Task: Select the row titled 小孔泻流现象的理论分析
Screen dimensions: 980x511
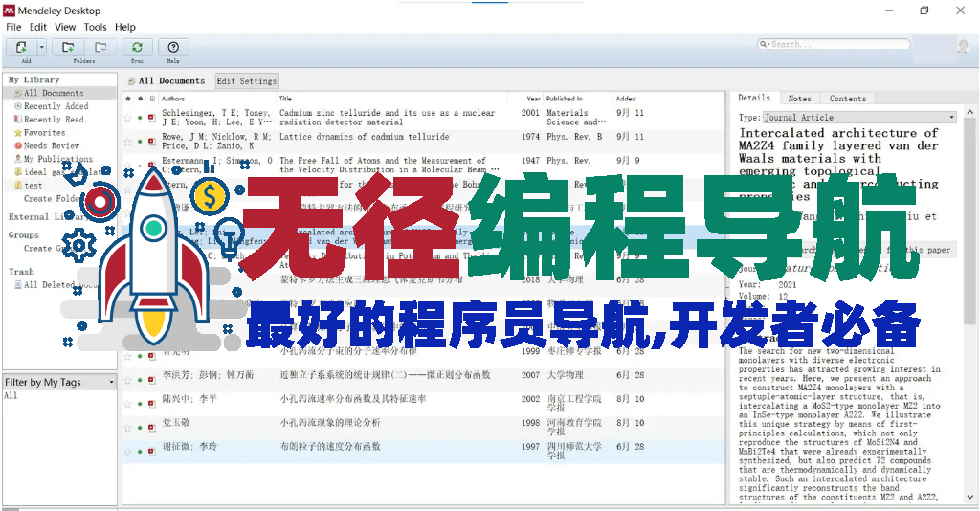Action: [x=423, y=428]
